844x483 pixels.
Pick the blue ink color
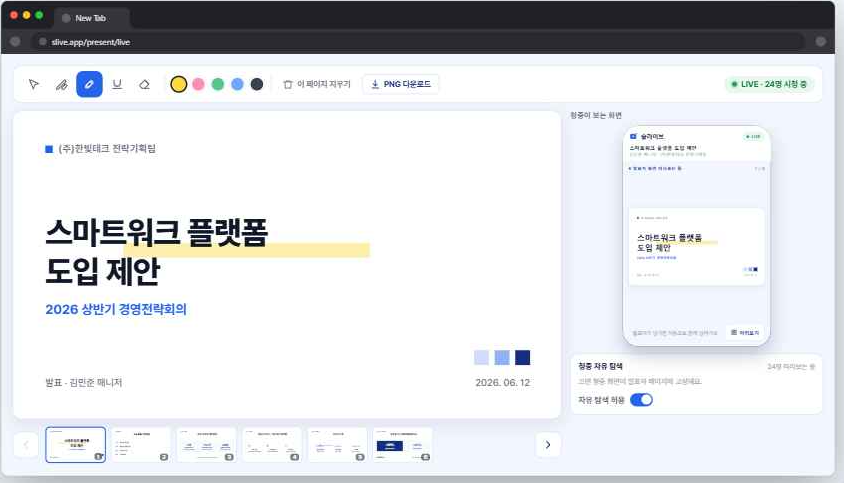(237, 85)
